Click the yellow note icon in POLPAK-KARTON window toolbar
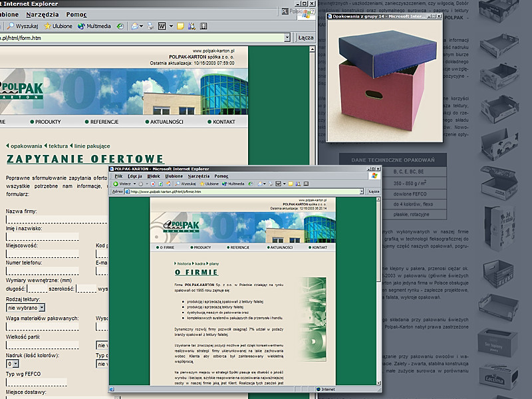The image size is (532, 399). [x=291, y=184]
